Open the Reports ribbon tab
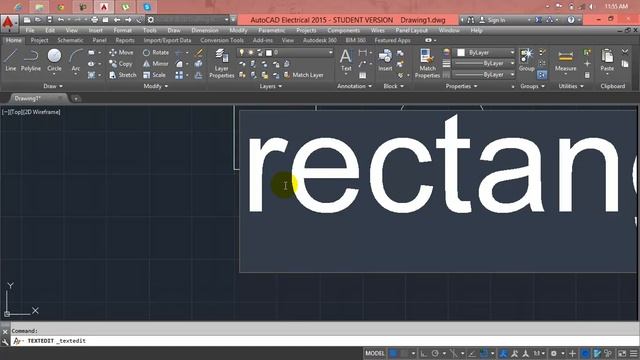 125,40
